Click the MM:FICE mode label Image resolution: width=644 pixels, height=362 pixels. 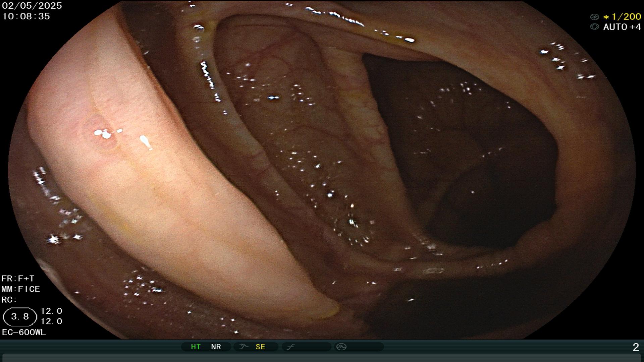pyautogui.click(x=21, y=289)
